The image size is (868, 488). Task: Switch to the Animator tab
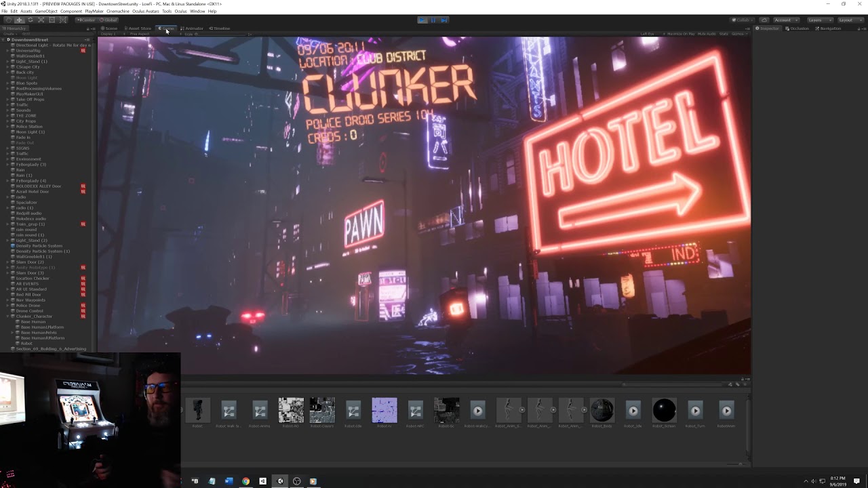click(192, 28)
